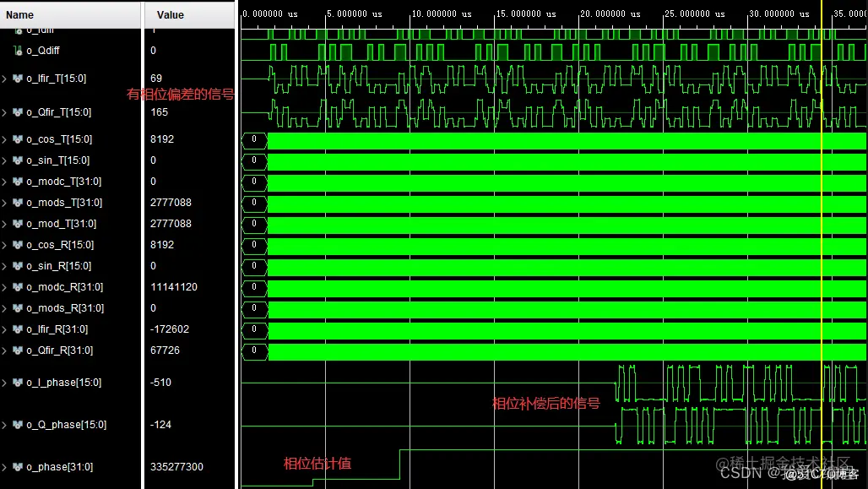The image size is (868, 489).
Task: Expand the o_modc_T[31:0] signal bus
Action: [x=4, y=182]
